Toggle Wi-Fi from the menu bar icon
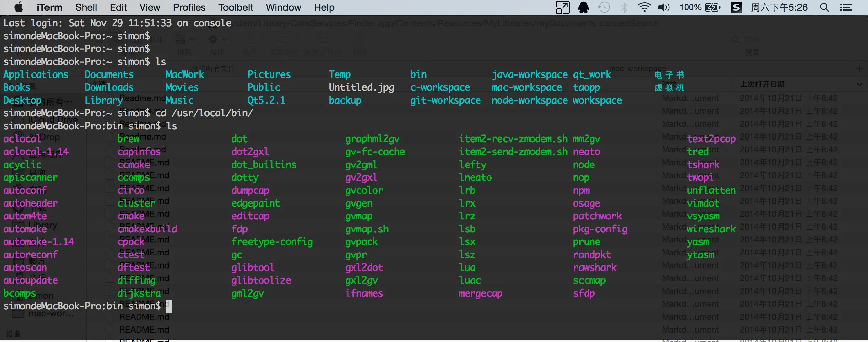 pyautogui.click(x=645, y=7)
